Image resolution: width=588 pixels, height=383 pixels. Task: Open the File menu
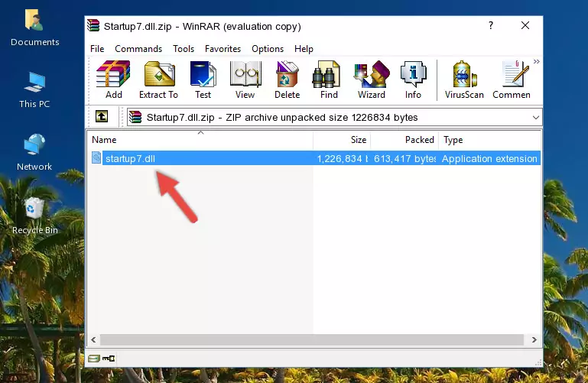pyautogui.click(x=97, y=49)
